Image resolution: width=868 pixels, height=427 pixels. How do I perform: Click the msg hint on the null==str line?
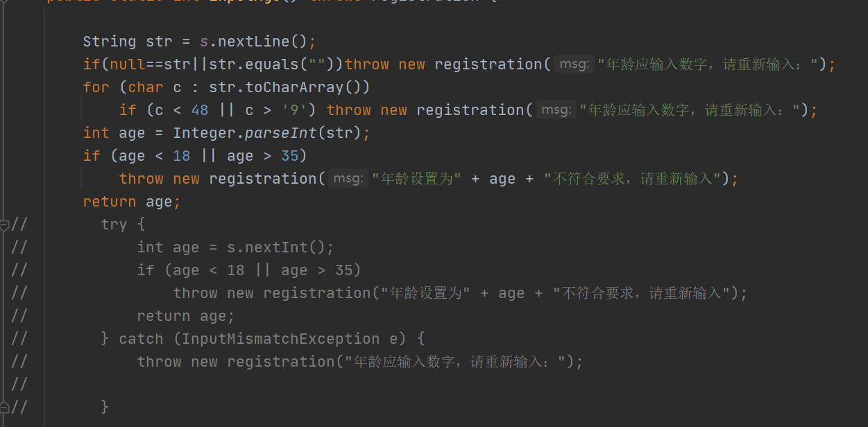click(575, 64)
